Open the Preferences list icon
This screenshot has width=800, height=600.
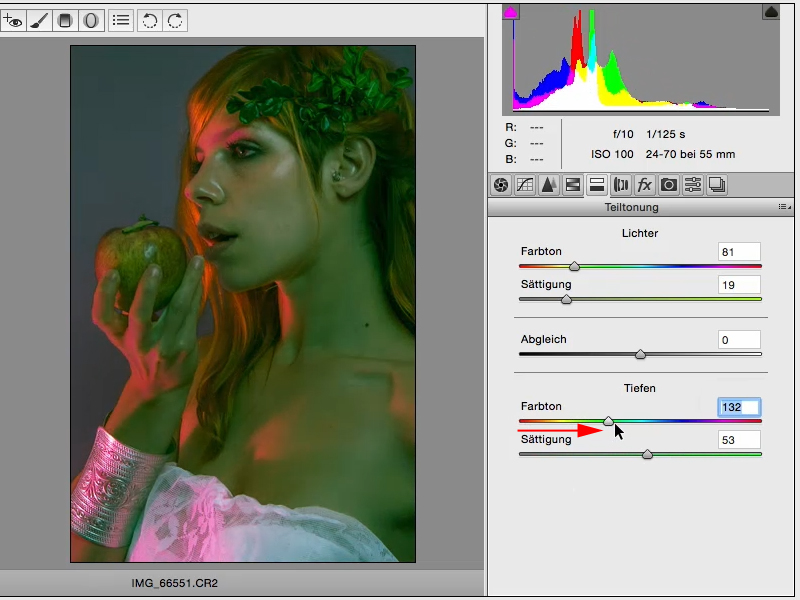pyautogui.click(x=121, y=21)
